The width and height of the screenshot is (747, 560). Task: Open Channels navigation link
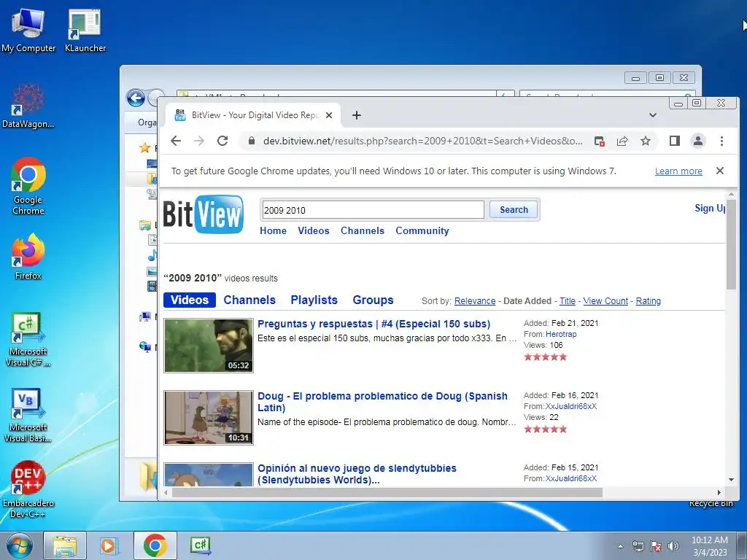point(362,230)
